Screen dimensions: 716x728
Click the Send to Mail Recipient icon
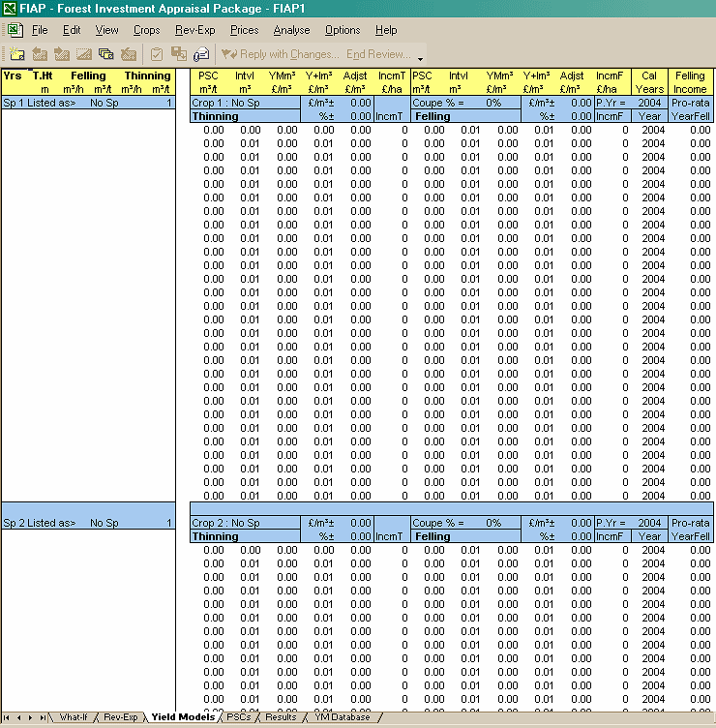pos(201,54)
